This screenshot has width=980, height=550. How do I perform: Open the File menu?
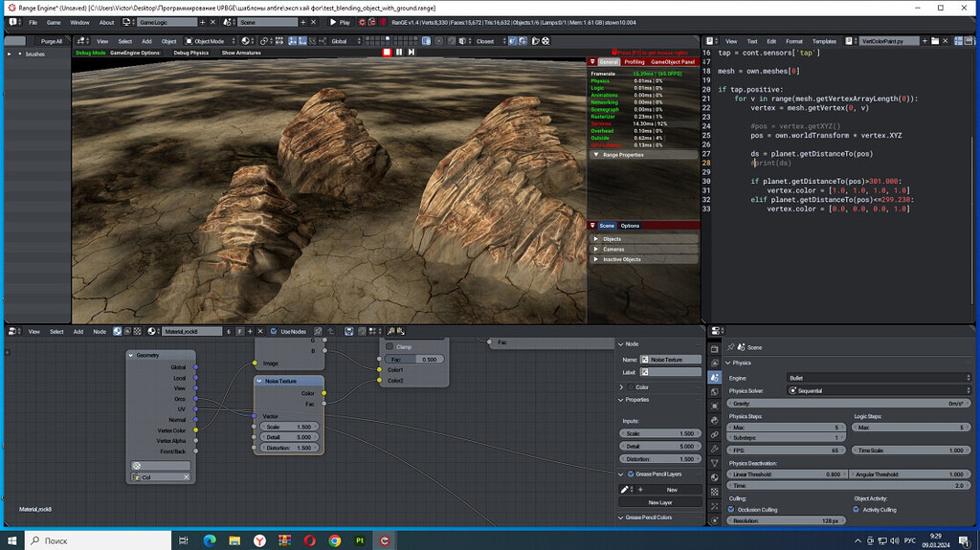[x=33, y=23]
